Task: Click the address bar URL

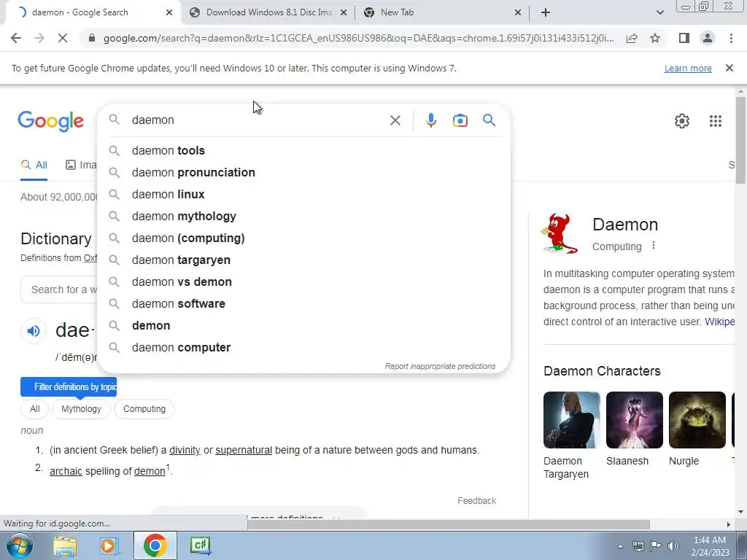Action: pos(358,38)
